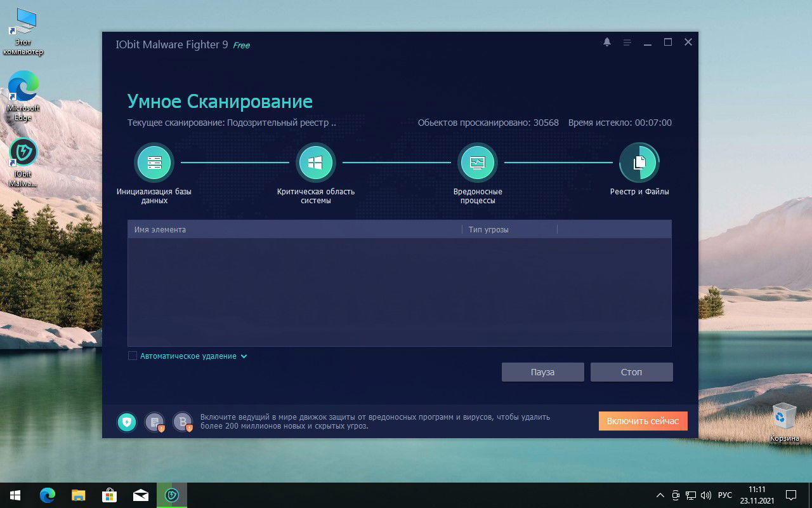Maximize the IObit Malware Fighter window

click(668, 43)
